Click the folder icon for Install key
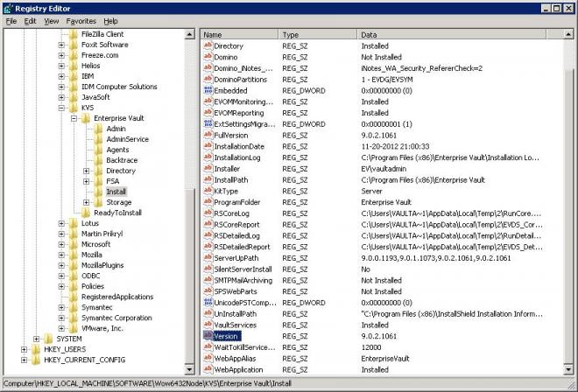The image size is (578, 392). (x=98, y=192)
